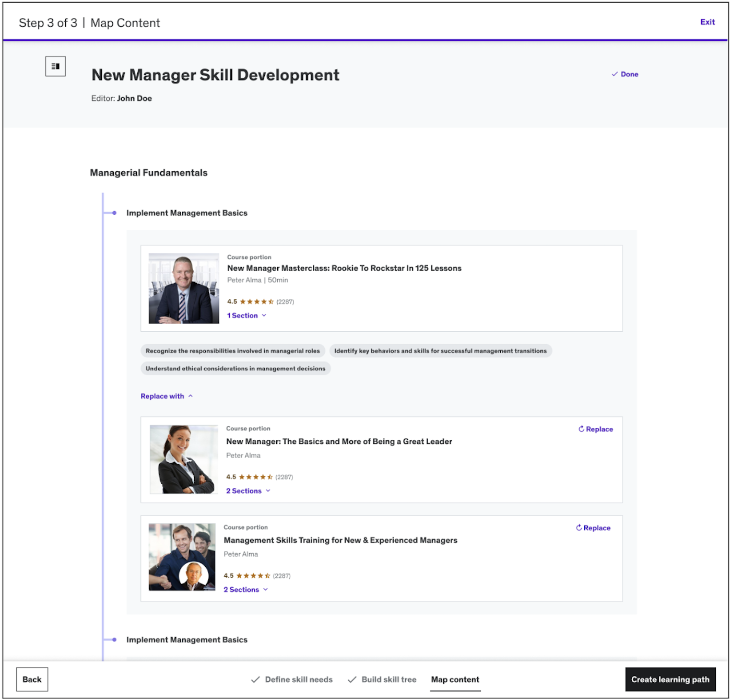731x700 pixels.
Task: Click Exit in the top right
Action: click(x=707, y=22)
